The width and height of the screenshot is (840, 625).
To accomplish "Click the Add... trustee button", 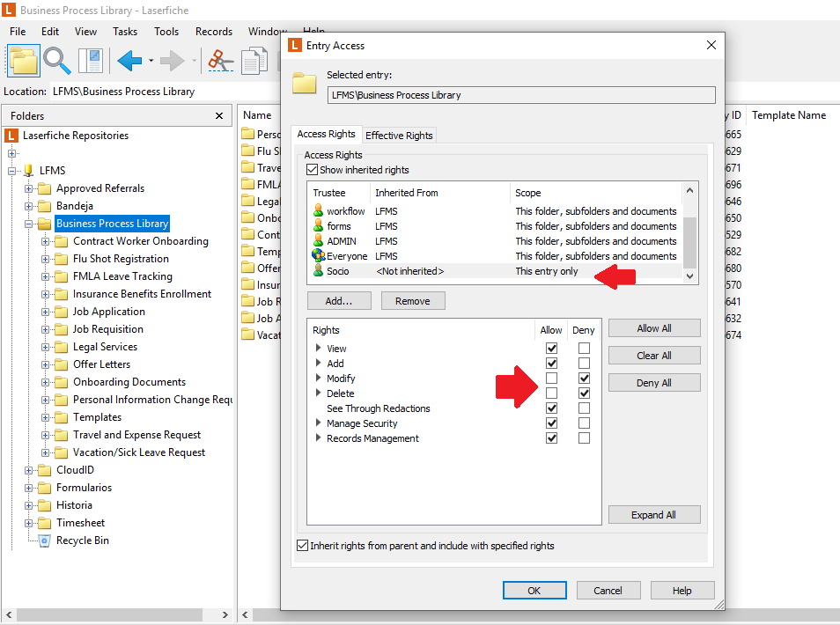I will coord(339,301).
